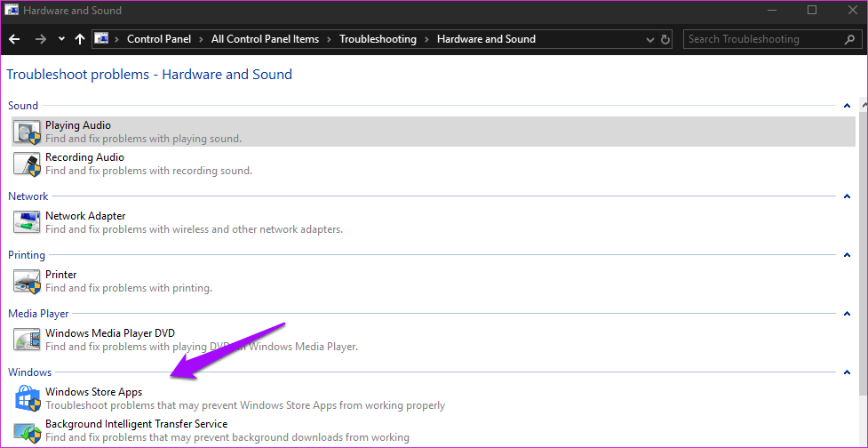Click the Background Intelligent Transfer Service icon
This screenshot has height=448, width=868.
(28, 431)
